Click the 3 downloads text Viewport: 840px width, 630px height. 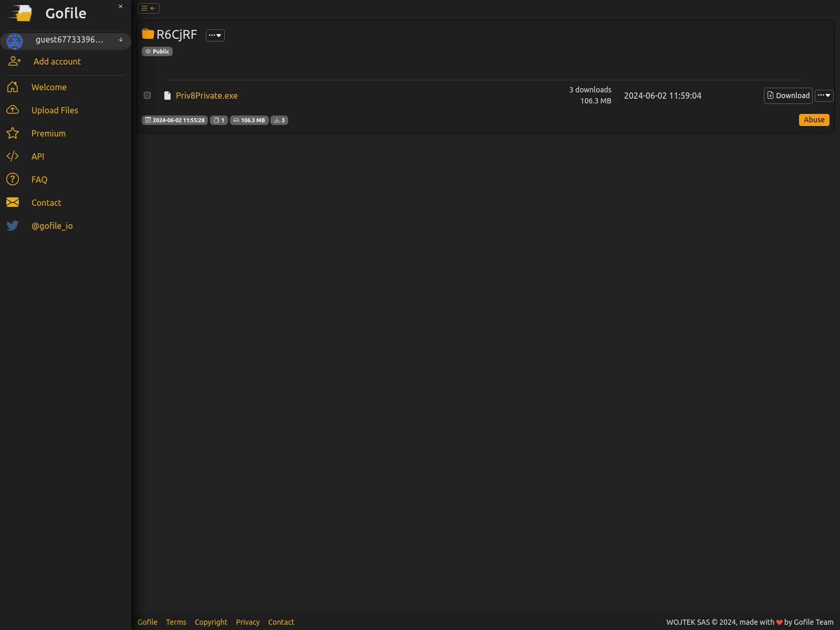590,90
